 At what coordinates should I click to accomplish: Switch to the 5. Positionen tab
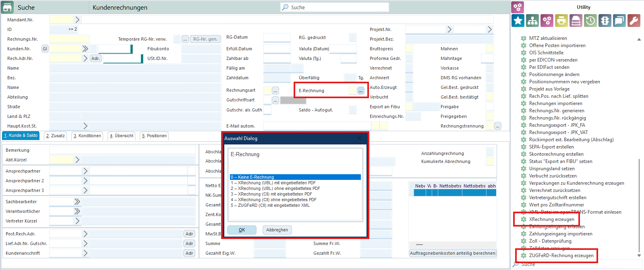point(154,136)
